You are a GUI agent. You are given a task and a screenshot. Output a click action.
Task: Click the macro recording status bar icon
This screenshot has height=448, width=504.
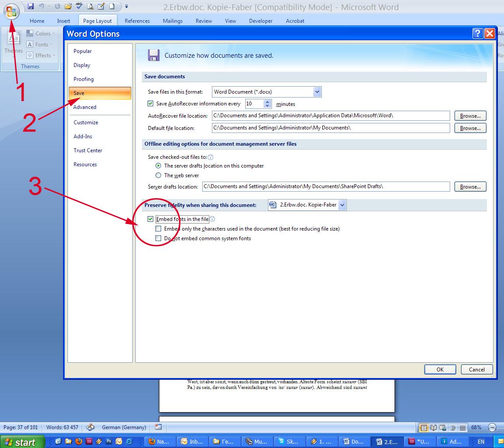point(158,427)
